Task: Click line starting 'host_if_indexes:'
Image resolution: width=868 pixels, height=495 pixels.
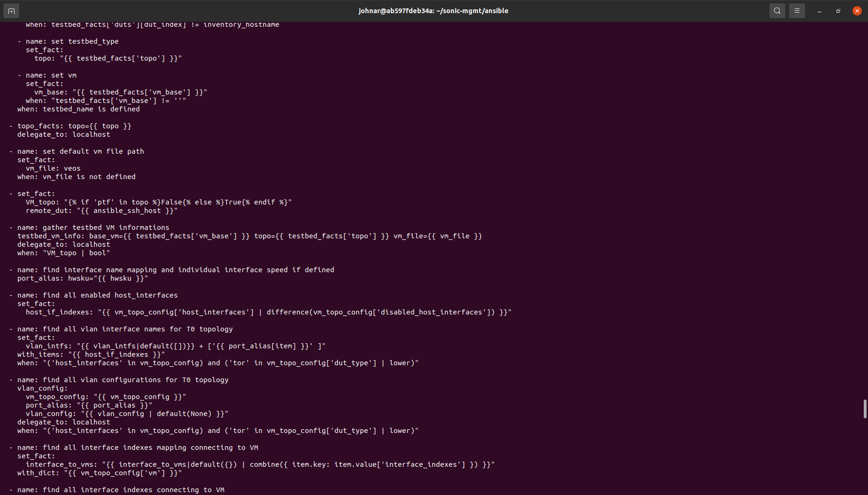Action: click(269, 312)
